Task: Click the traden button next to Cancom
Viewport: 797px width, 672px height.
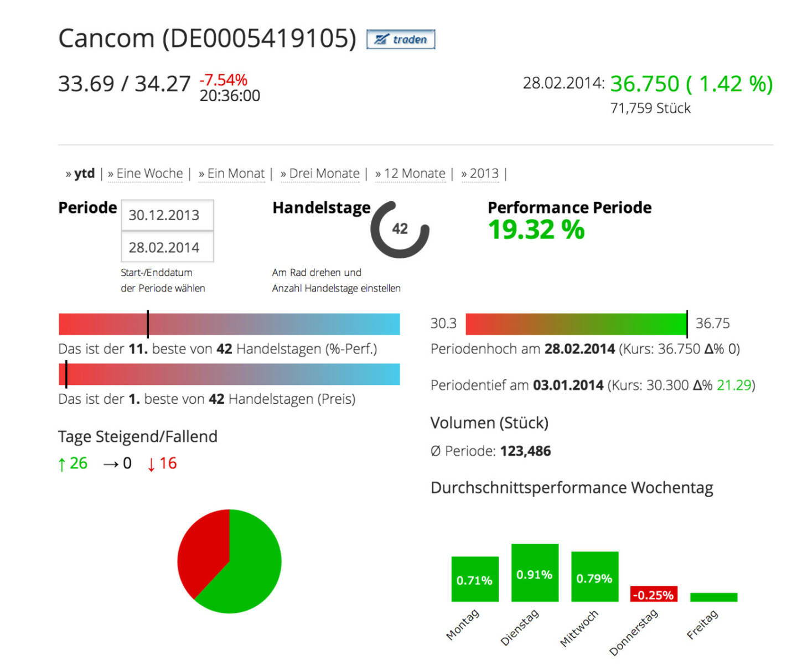Action: pos(401,39)
